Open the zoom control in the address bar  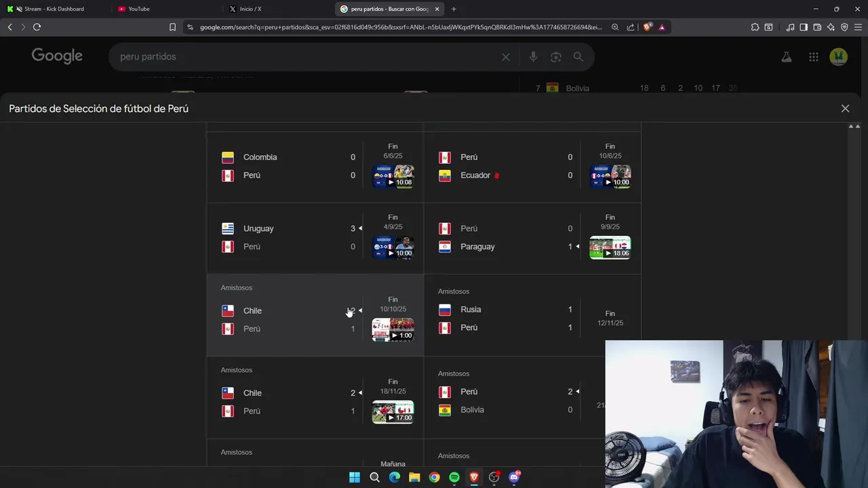(615, 27)
